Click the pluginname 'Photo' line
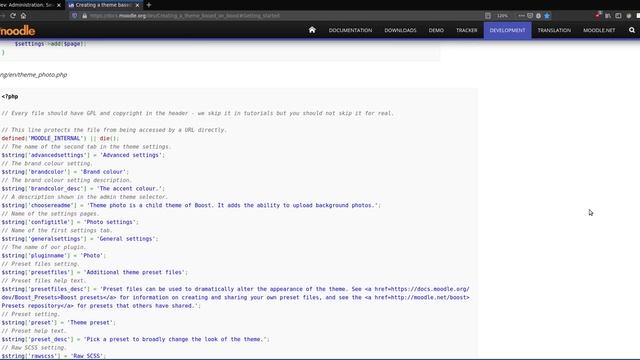This screenshot has width=640, height=360. point(53,256)
